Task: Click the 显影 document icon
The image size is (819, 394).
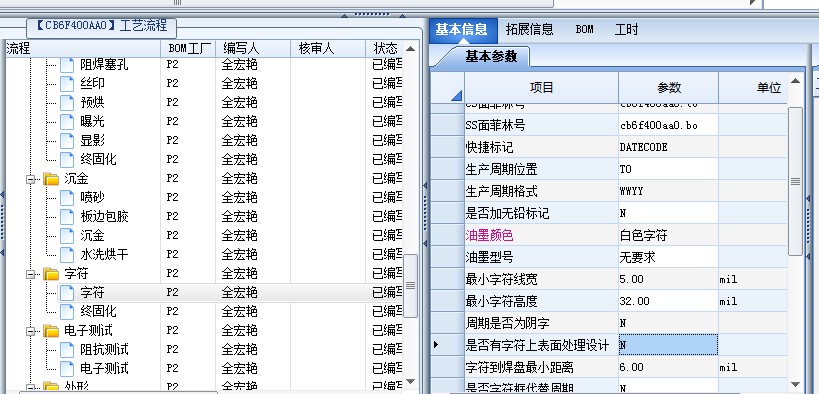Action: click(67, 141)
